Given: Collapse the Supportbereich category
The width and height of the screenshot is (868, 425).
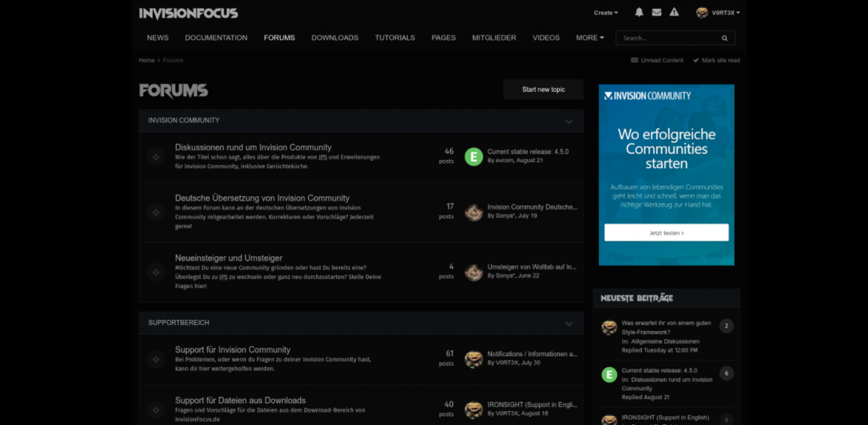Looking at the screenshot, I should pyautogui.click(x=569, y=323).
